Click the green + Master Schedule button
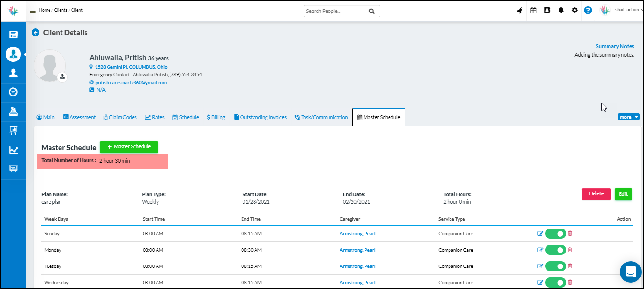Viewport: 644px width, 289px height. tap(129, 147)
